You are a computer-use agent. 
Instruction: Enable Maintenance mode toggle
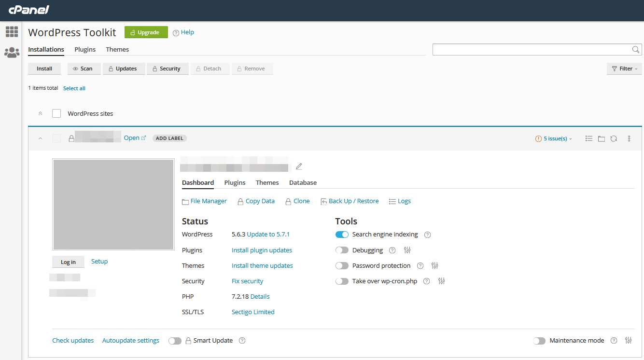tap(539, 341)
